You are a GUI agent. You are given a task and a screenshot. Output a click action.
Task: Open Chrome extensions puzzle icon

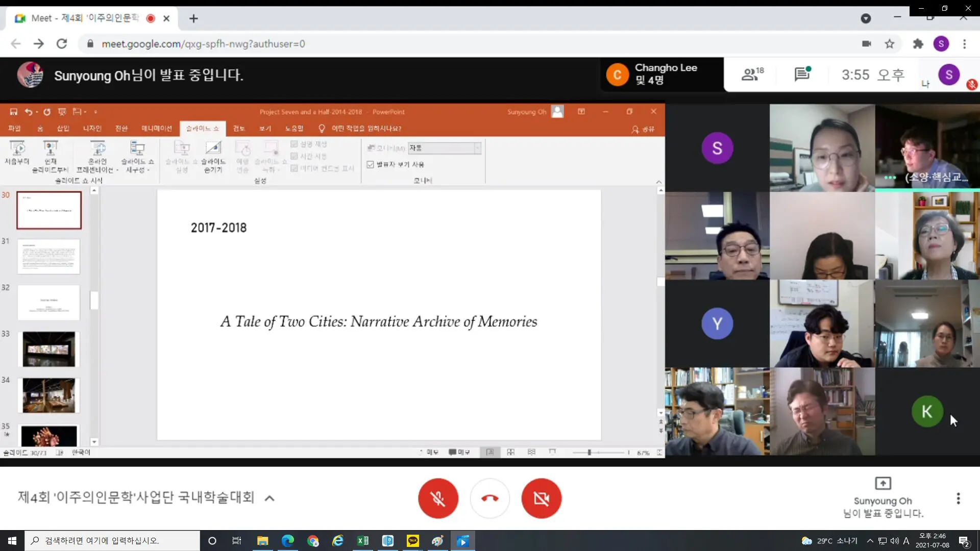coord(918,44)
